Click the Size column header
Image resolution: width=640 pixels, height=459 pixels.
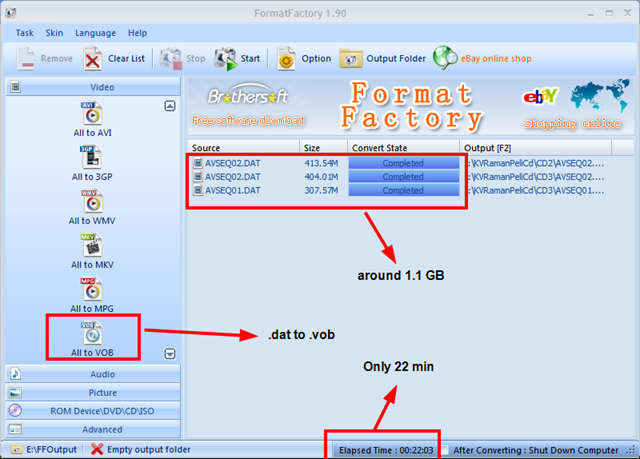(x=323, y=148)
